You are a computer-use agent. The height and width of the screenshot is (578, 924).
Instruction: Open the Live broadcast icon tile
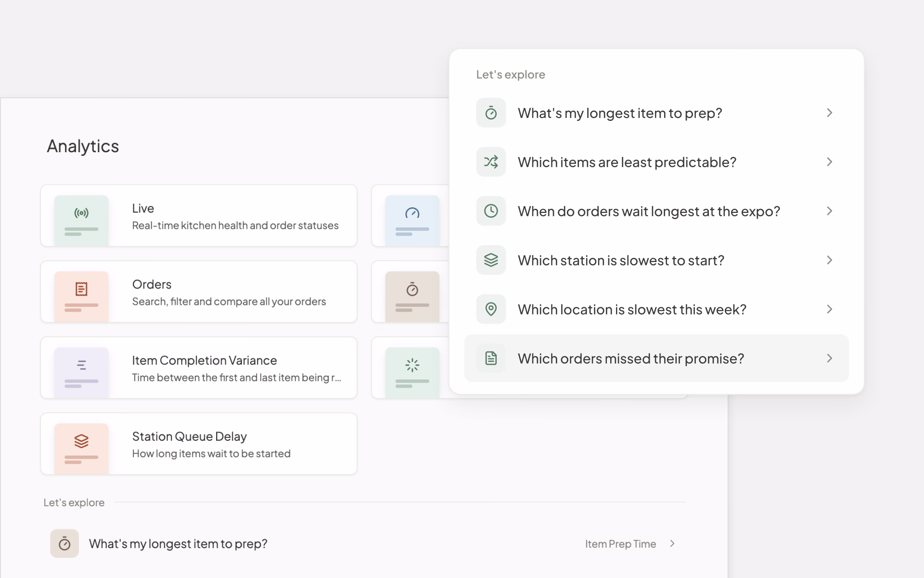(81, 221)
